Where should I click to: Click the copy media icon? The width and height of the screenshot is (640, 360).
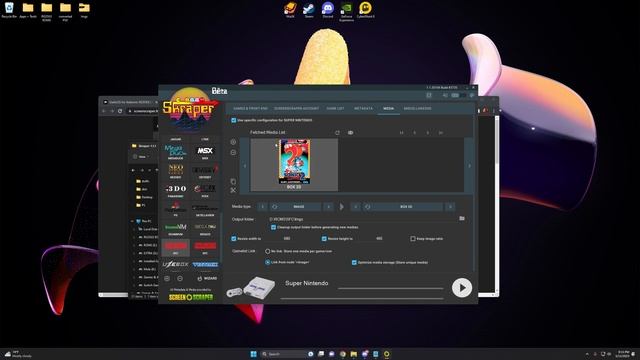(x=233, y=181)
